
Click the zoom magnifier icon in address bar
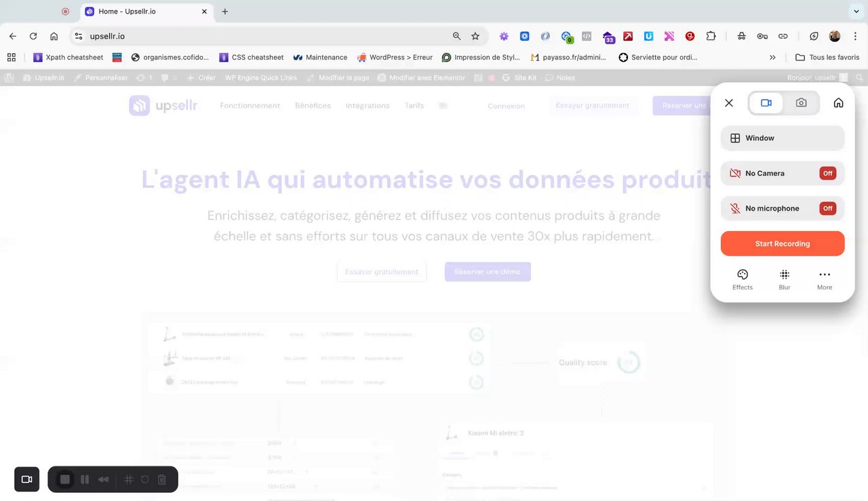pos(457,36)
